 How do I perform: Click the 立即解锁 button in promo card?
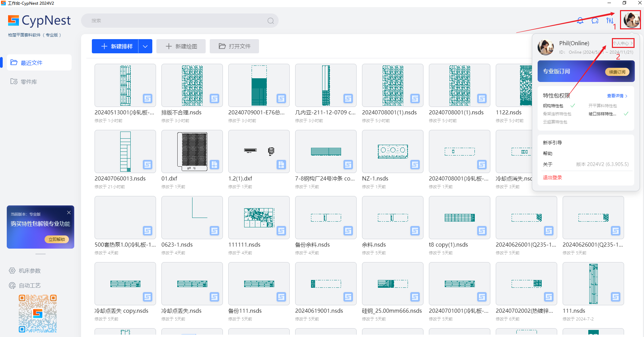(57, 239)
